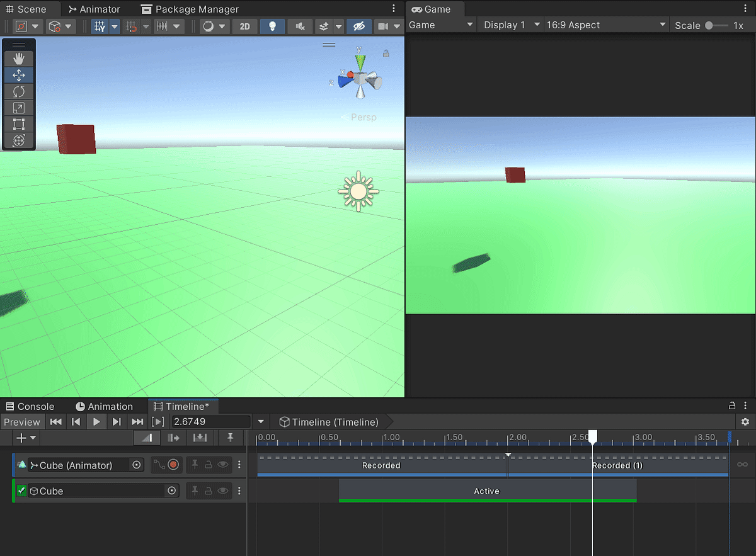The height and width of the screenshot is (556, 756).
Task: Select the Scale tool
Action: pos(19,108)
